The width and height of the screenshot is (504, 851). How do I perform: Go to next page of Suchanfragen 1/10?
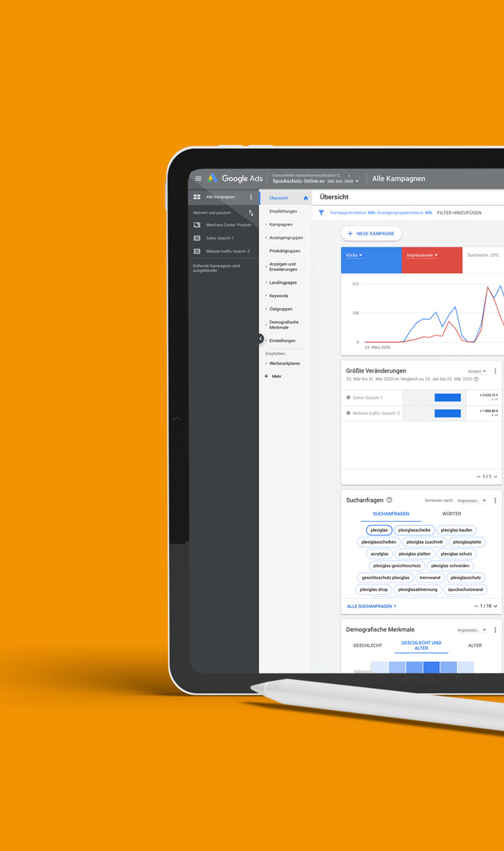(x=495, y=606)
